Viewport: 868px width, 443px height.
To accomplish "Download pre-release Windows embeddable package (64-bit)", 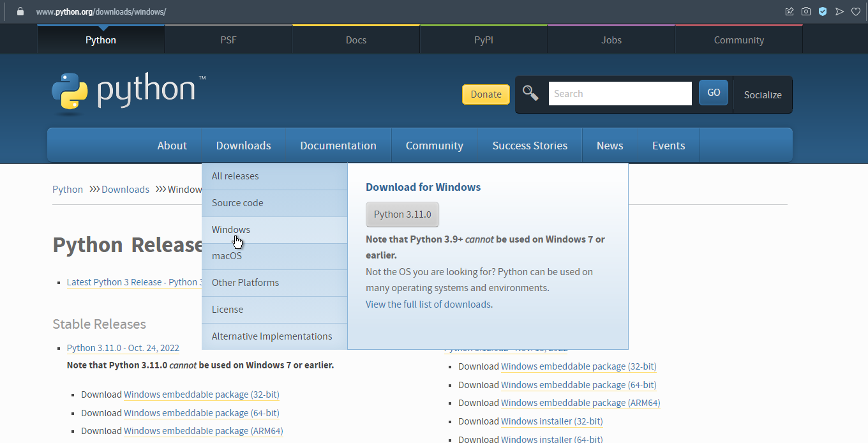I will click(579, 385).
